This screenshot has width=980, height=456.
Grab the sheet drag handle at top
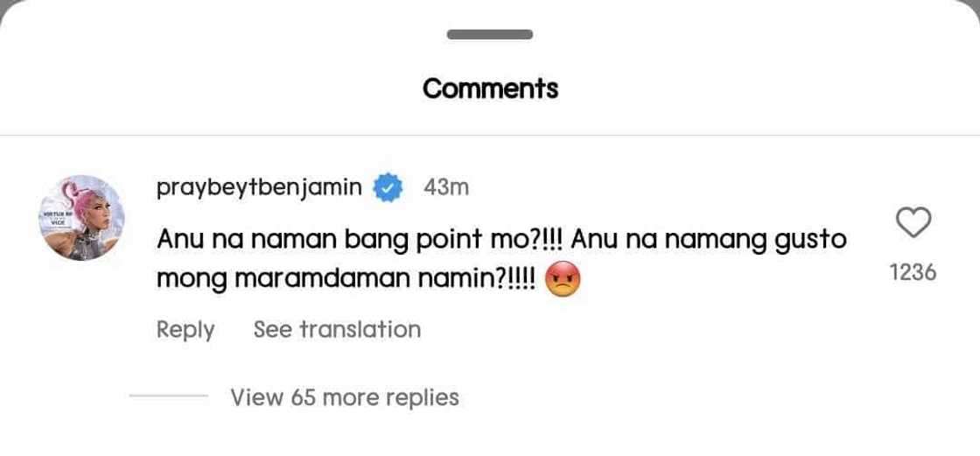click(490, 35)
